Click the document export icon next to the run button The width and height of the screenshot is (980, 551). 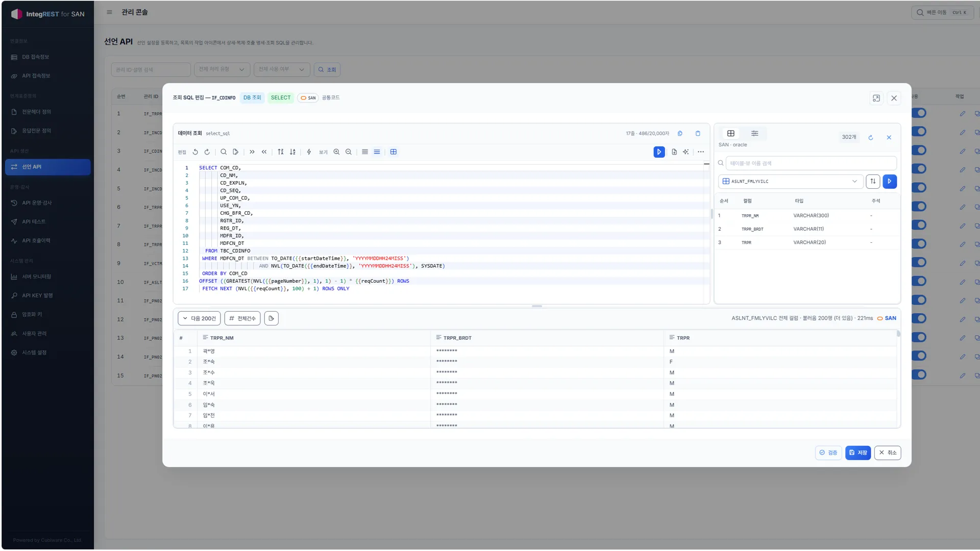[x=674, y=152]
